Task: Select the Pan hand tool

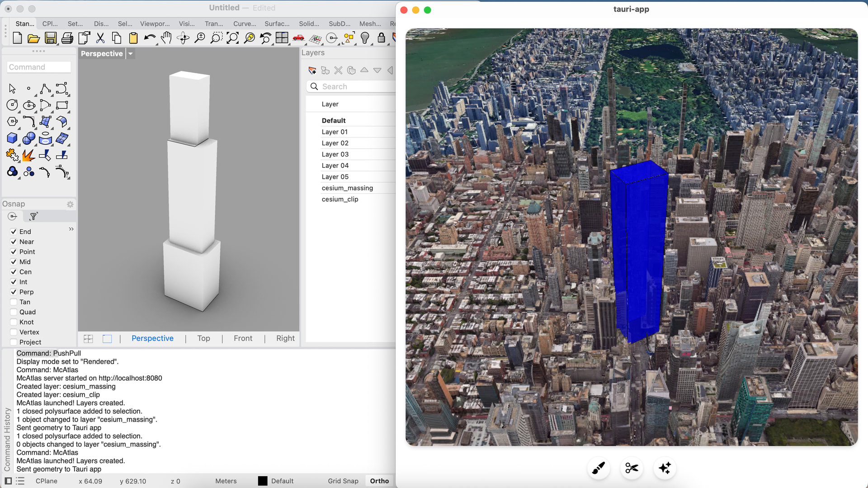Action: click(x=166, y=38)
